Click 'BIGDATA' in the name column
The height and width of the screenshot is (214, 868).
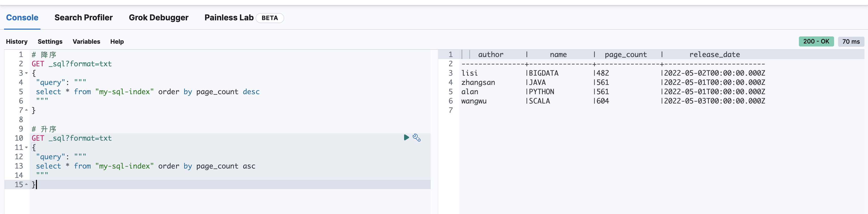click(544, 73)
